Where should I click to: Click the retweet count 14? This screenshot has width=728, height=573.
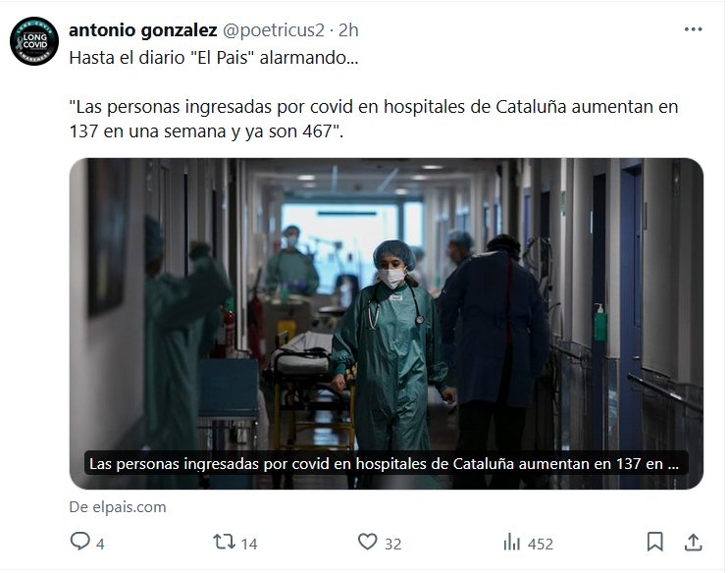tap(249, 544)
